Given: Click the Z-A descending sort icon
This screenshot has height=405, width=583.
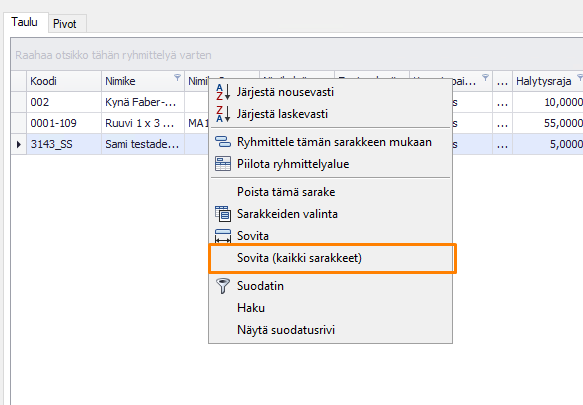Looking at the screenshot, I should tap(223, 114).
